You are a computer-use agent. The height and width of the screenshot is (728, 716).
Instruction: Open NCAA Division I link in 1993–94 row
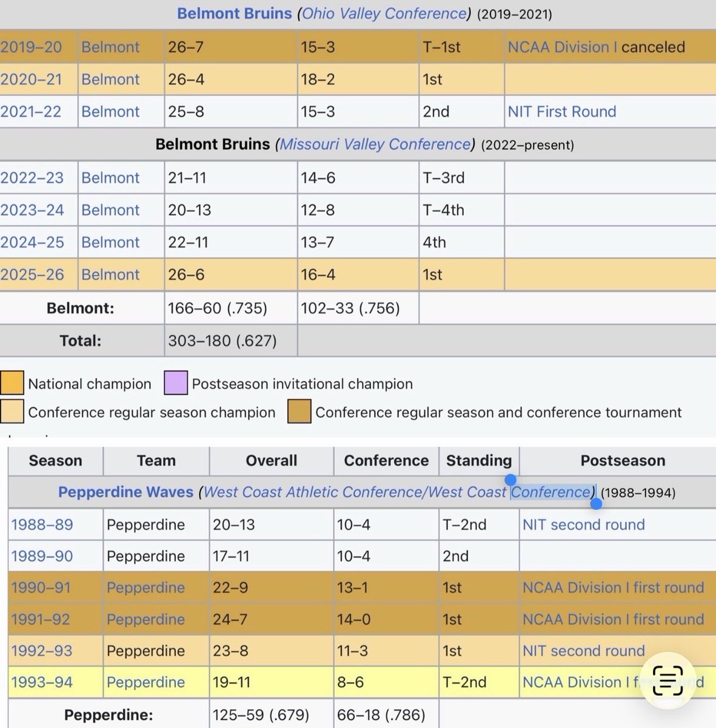(x=614, y=682)
